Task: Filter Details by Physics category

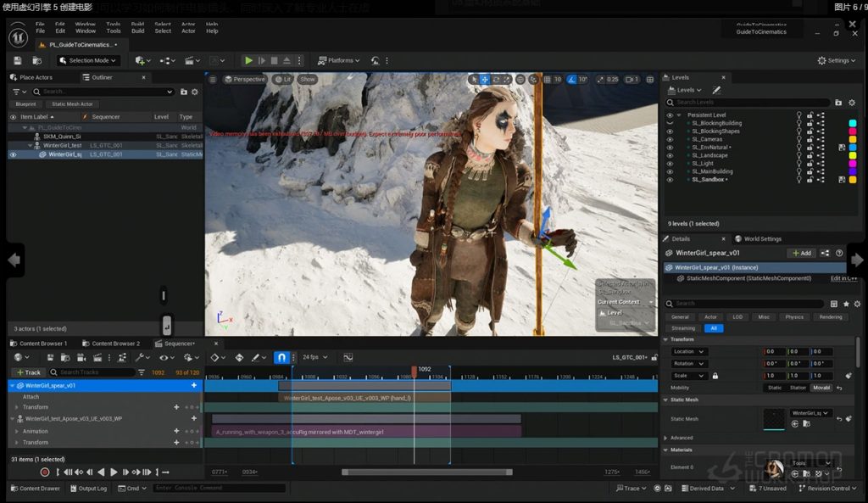Action: point(794,317)
